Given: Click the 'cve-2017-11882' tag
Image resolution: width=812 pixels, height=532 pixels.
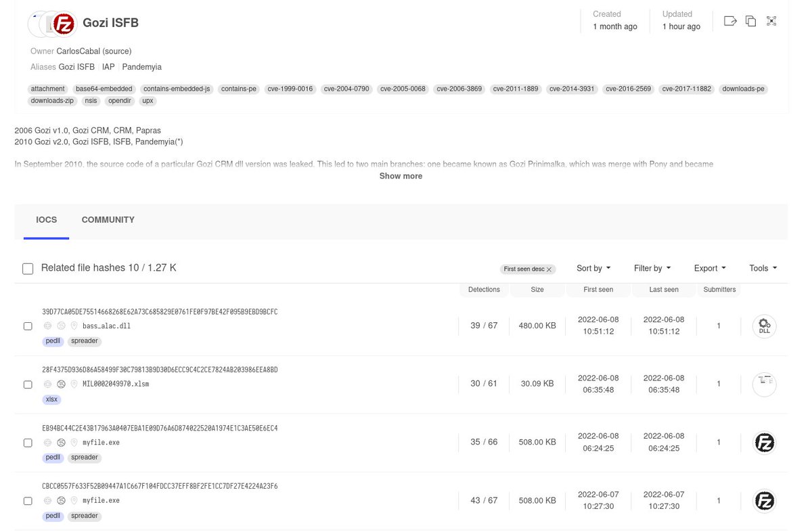Looking at the screenshot, I should (x=687, y=89).
